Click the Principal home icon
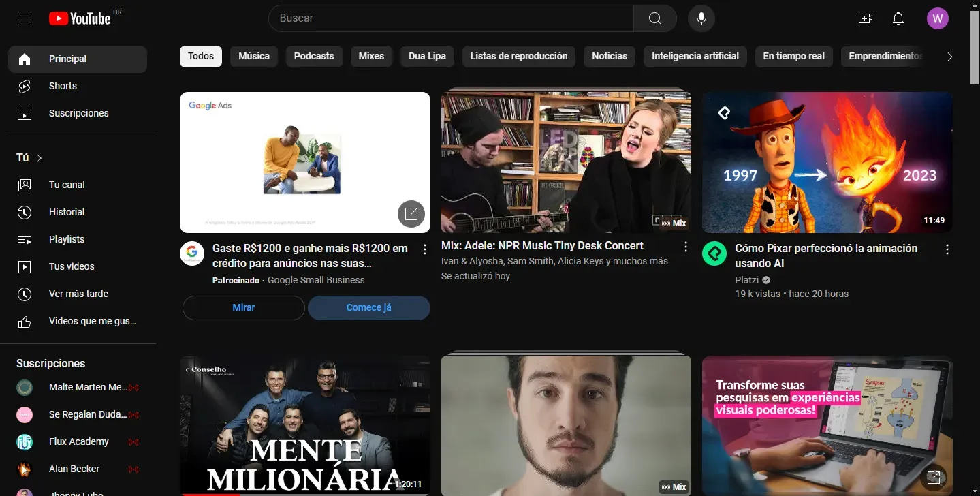The width and height of the screenshot is (980, 496). click(25, 59)
